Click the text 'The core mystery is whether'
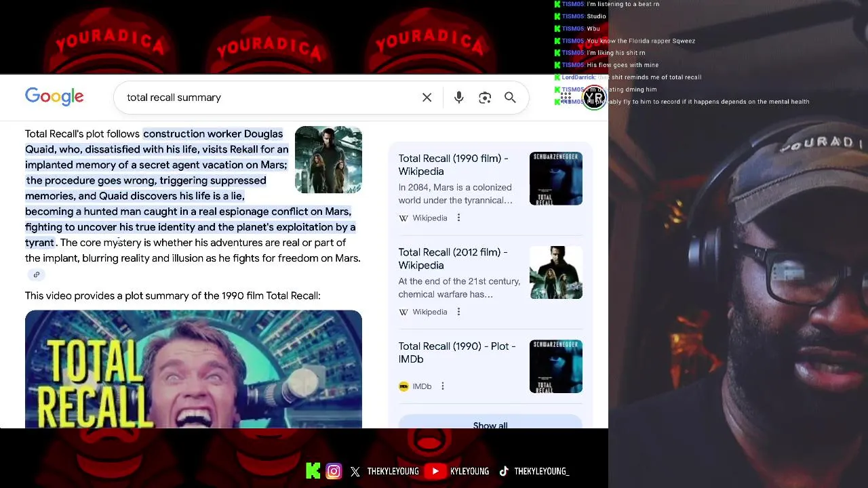The height and width of the screenshot is (488, 868). click(126, 243)
